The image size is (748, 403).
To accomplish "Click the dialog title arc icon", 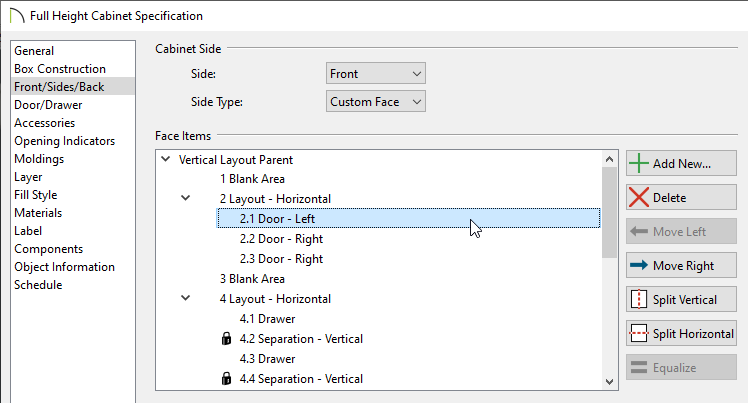I will (17, 16).
